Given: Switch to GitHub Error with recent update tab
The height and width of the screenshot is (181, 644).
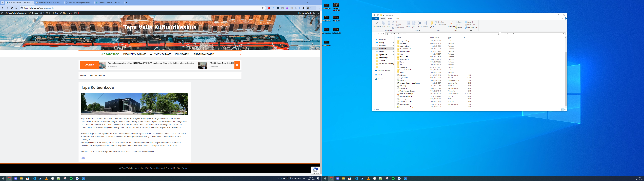Looking at the screenshot, I should [79, 3].
